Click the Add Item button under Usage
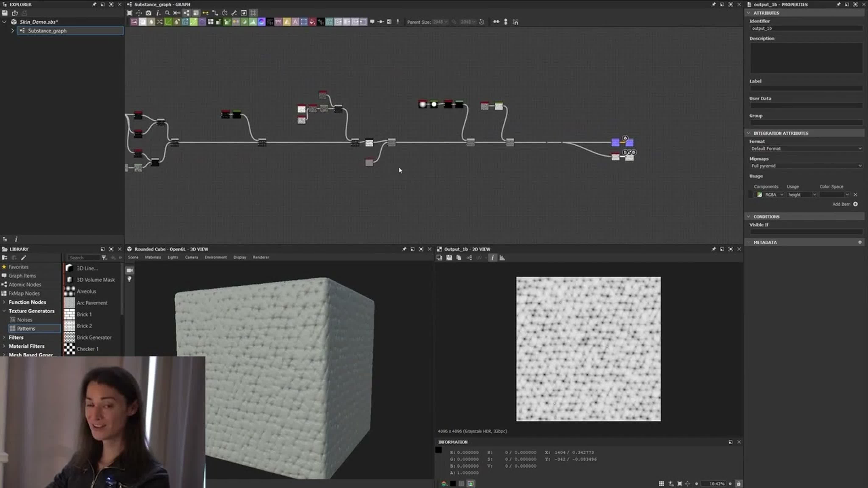Image resolution: width=868 pixels, height=488 pixels. tap(845, 204)
